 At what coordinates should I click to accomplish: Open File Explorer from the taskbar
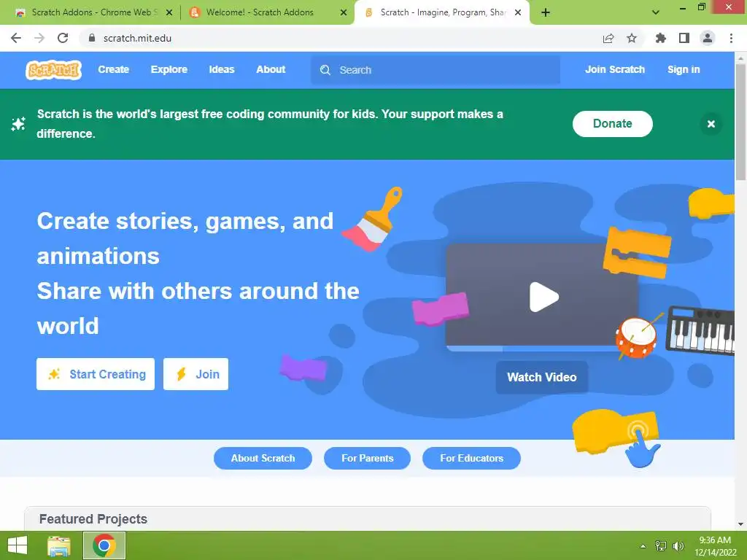tap(59, 545)
